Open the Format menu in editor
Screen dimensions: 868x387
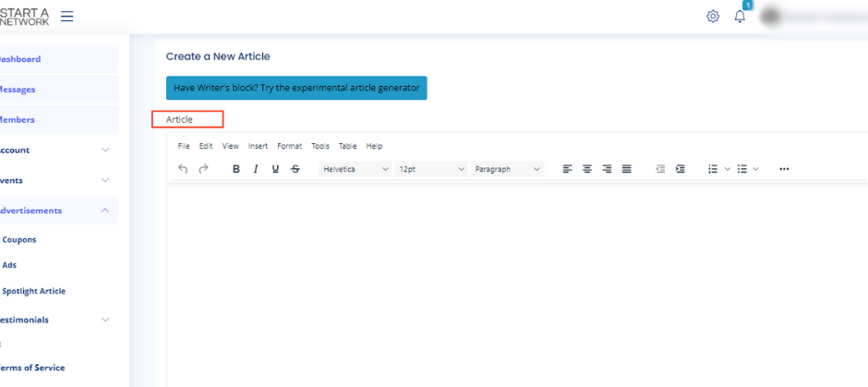coord(289,146)
